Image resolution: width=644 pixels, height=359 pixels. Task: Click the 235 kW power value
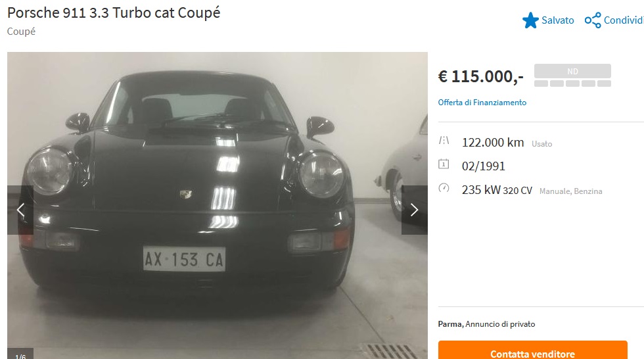pos(481,190)
